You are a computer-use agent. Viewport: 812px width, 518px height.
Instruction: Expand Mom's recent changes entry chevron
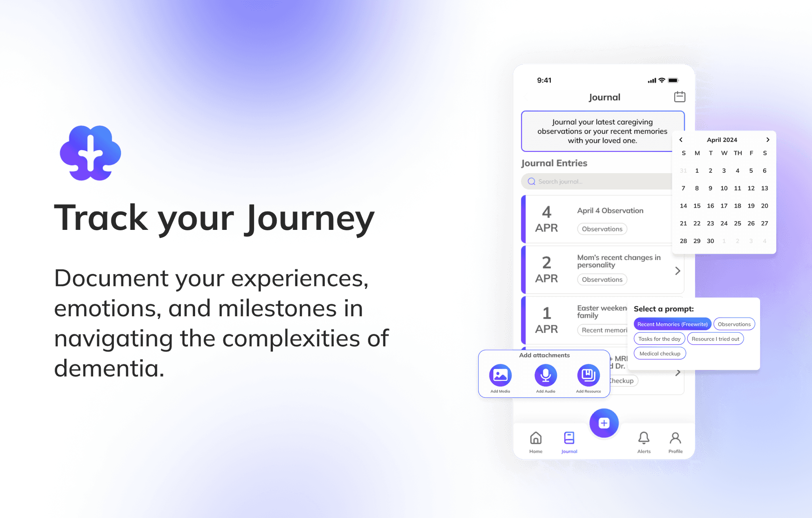[x=678, y=271]
